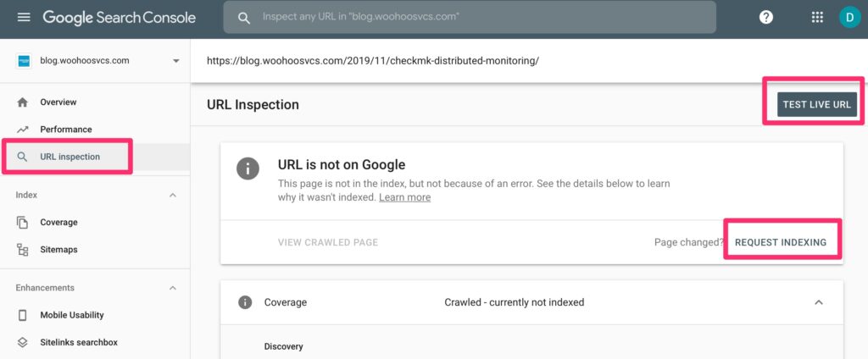Open the Learn more link
Viewport: 868px width, 359px height.
tap(404, 197)
